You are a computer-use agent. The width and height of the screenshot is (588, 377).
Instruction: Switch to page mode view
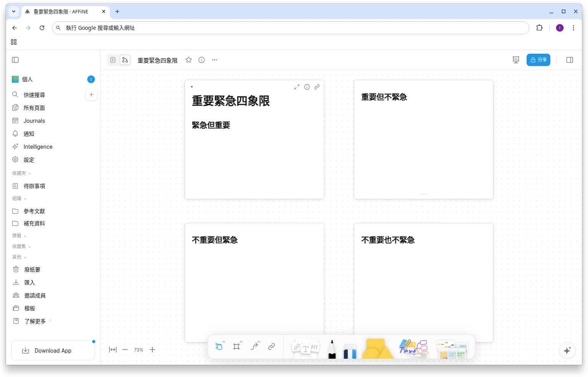tap(113, 60)
